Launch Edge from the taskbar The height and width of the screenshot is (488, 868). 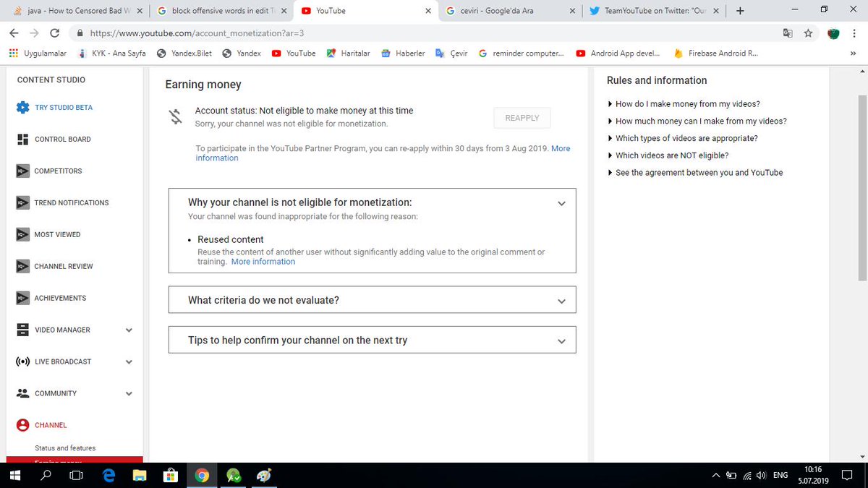click(x=109, y=475)
